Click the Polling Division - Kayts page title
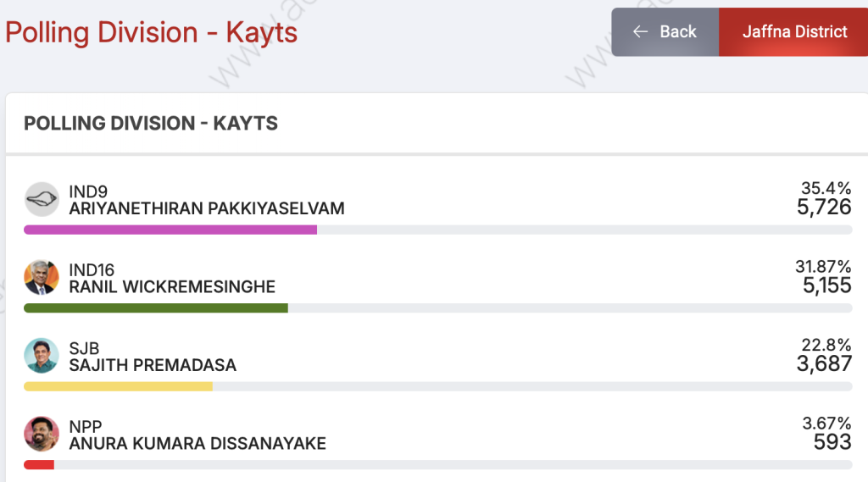The width and height of the screenshot is (868, 482). pyautogui.click(x=151, y=32)
